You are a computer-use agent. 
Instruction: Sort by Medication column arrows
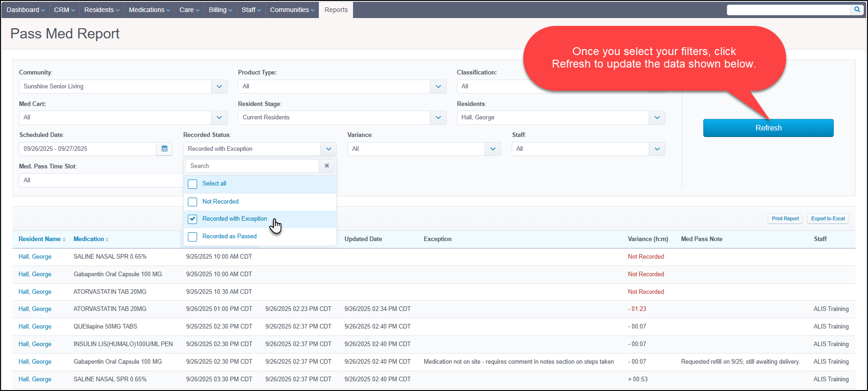107,240
